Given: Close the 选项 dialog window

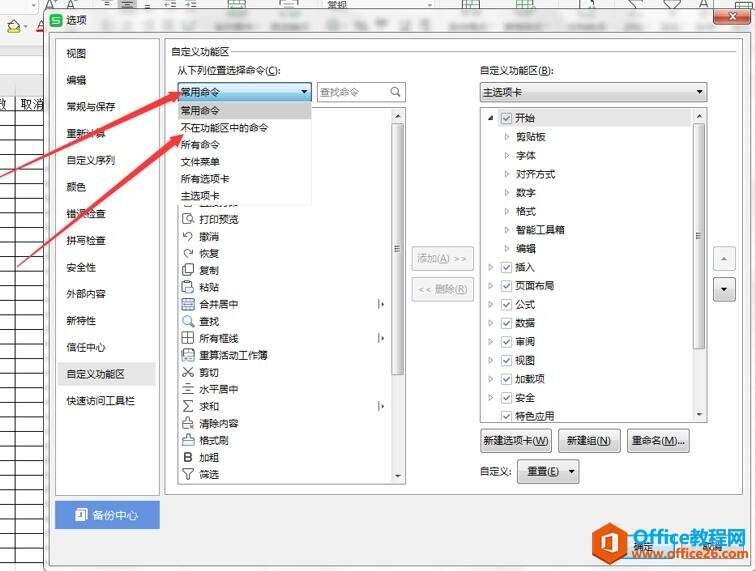Looking at the screenshot, I should coord(732,17).
